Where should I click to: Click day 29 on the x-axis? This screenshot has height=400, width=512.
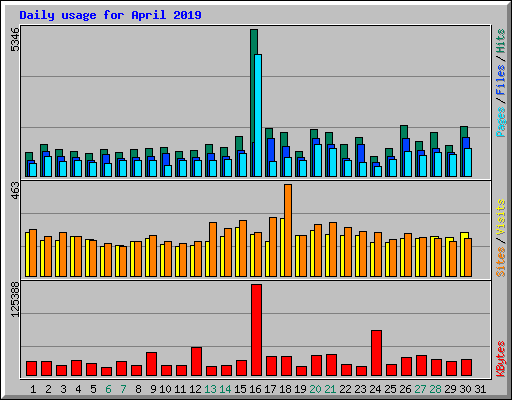point(450,389)
